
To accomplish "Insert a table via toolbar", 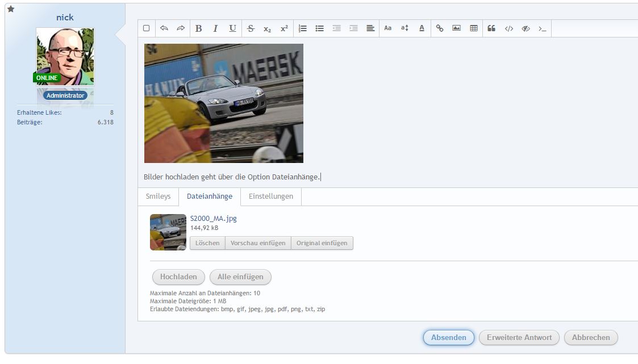I will pyautogui.click(x=473, y=28).
